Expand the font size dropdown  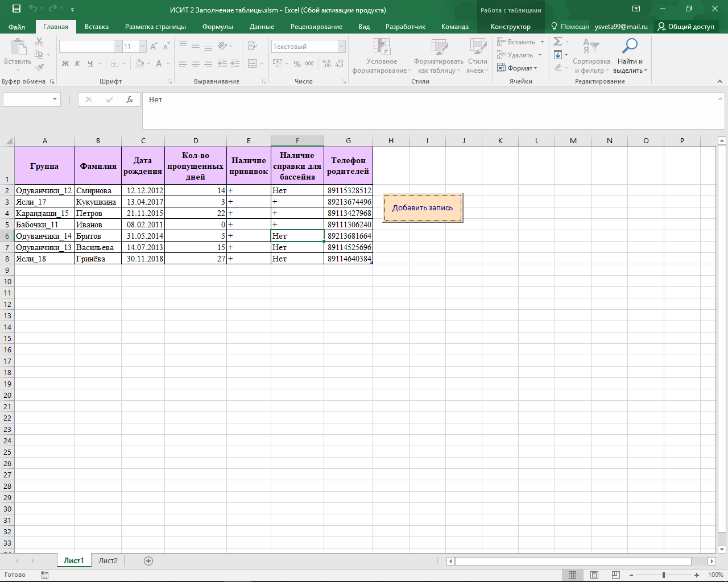click(x=143, y=47)
